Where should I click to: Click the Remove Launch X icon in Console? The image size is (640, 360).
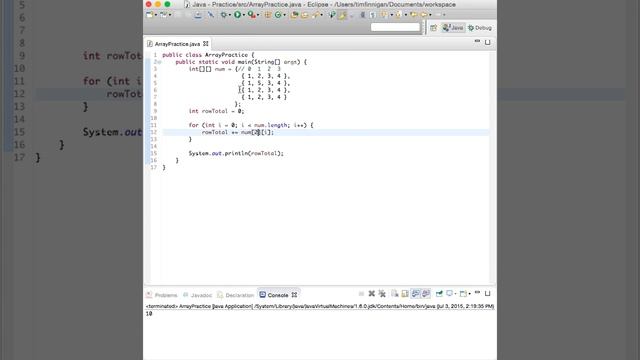point(372,293)
